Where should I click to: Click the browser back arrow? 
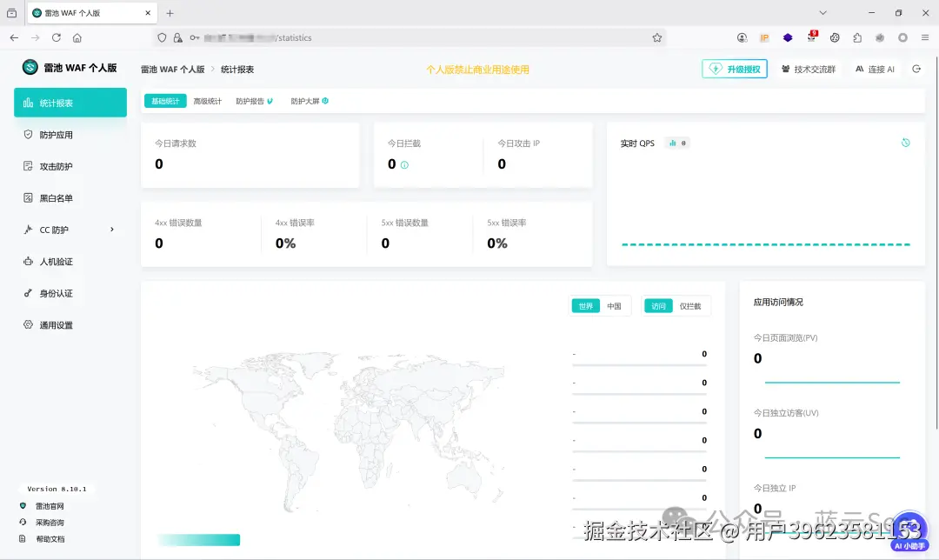pyautogui.click(x=14, y=37)
